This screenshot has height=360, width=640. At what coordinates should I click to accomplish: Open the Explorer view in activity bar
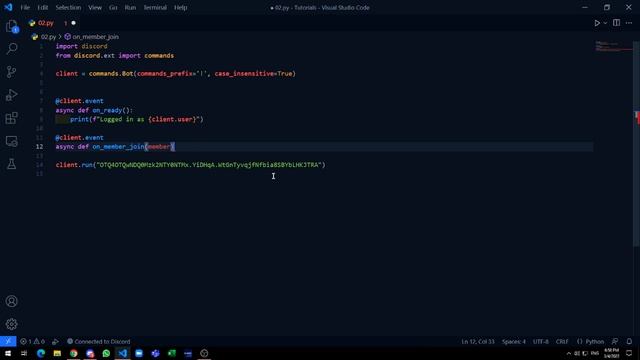(11, 26)
